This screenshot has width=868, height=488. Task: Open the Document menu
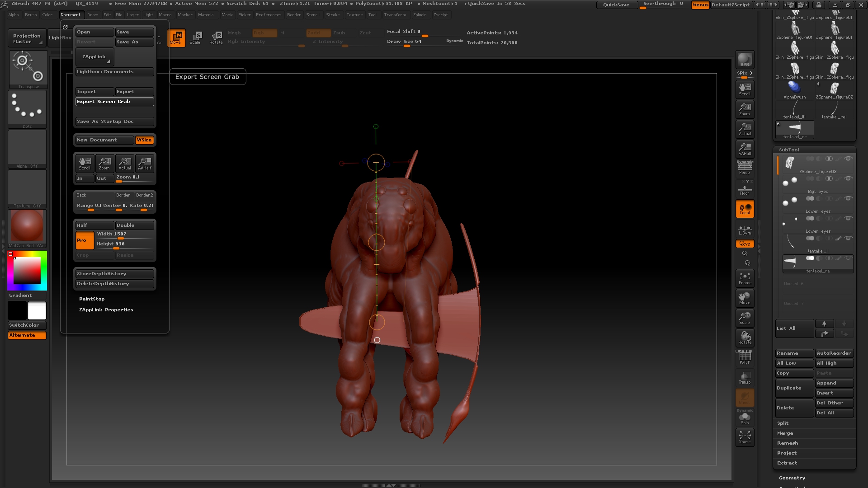pos(71,15)
